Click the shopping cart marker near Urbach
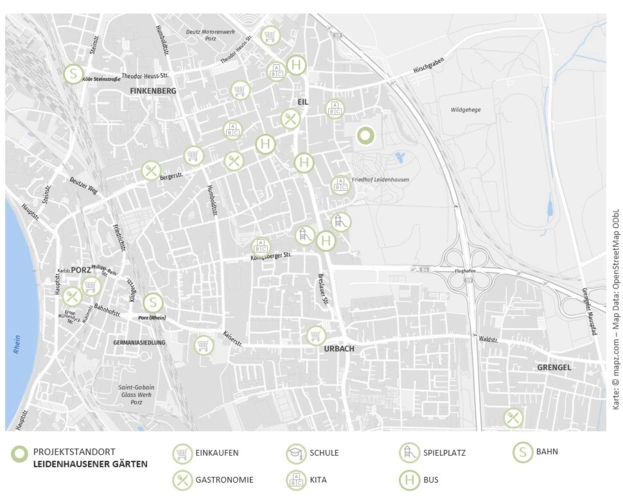 [316, 335]
